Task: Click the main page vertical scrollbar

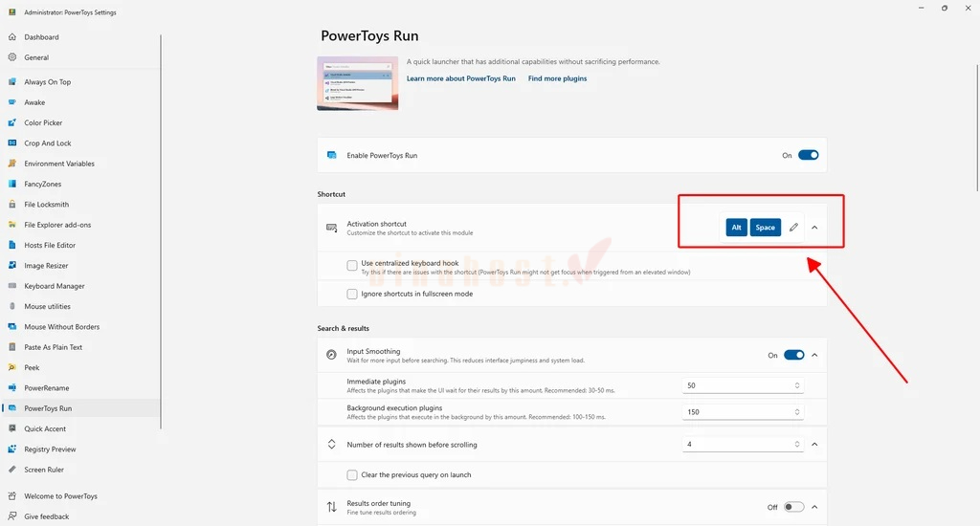Action: click(977, 128)
